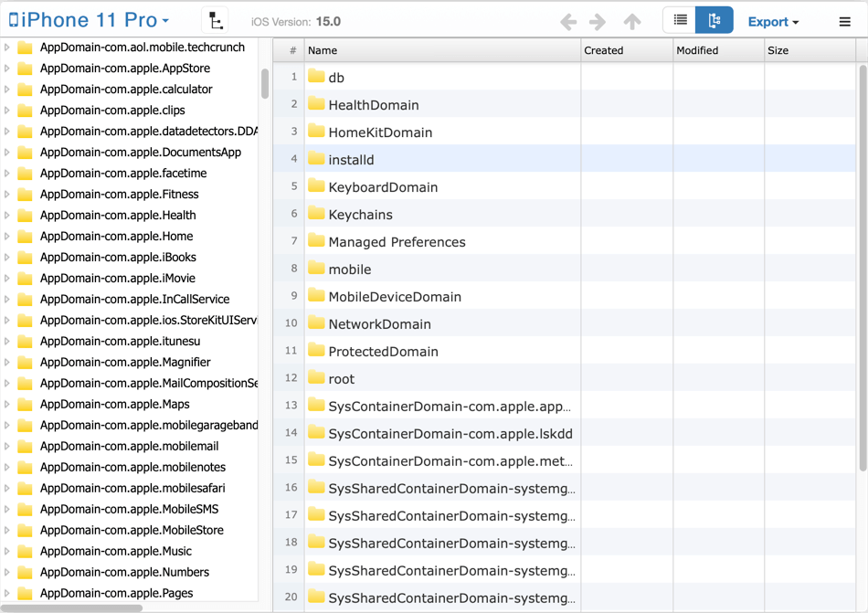This screenshot has width=868, height=613.
Task: Click the db folder icon
Action: click(316, 76)
